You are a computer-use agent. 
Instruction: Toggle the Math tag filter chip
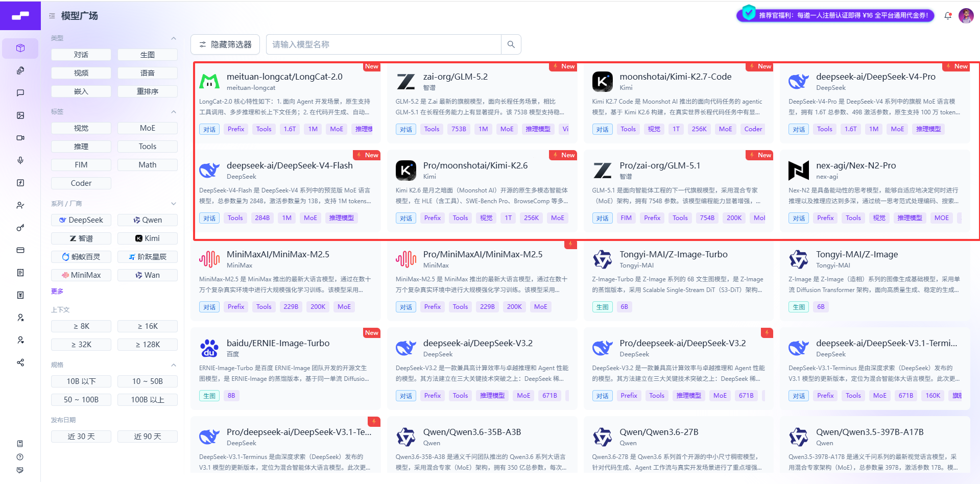click(x=148, y=165)
